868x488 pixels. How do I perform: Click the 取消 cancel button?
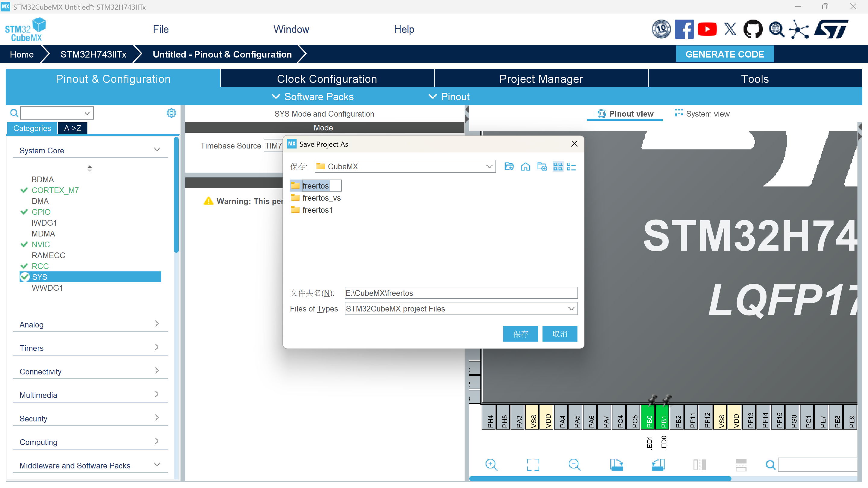559,333
